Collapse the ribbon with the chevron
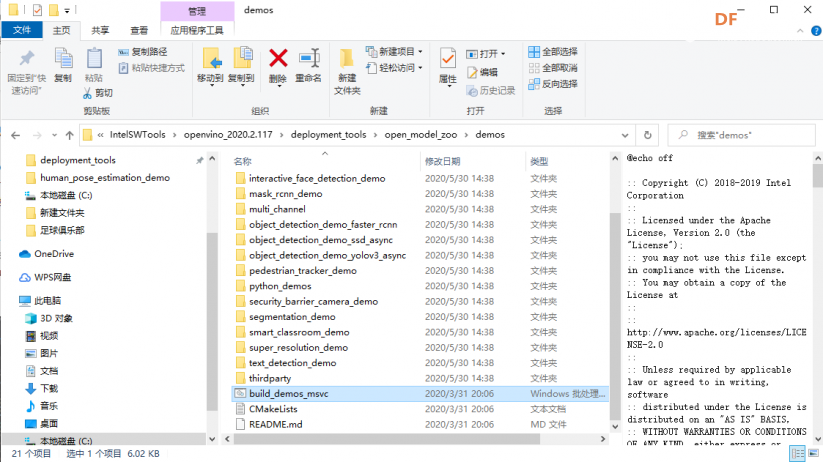This screenshot has width=823, height=462. click(x=800, y=31)
